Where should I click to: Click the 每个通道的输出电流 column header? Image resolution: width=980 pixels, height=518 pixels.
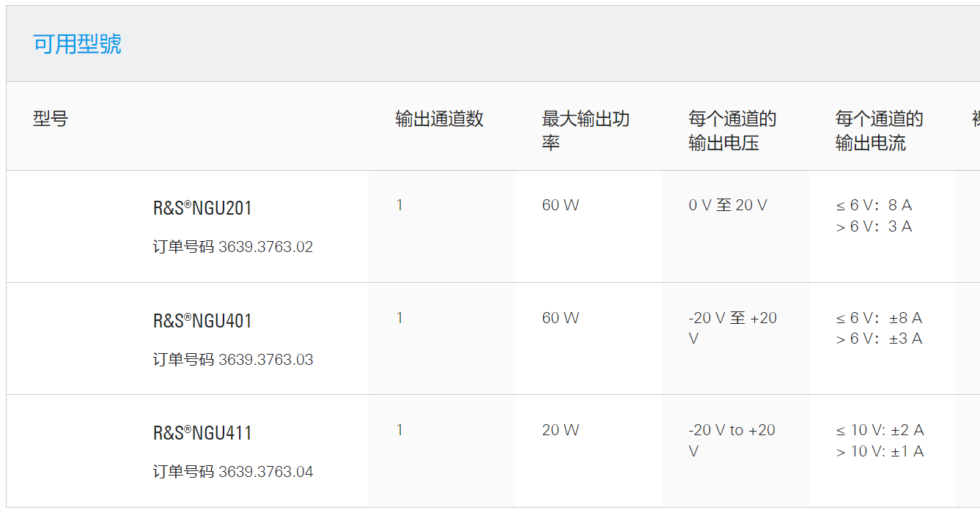879,131
